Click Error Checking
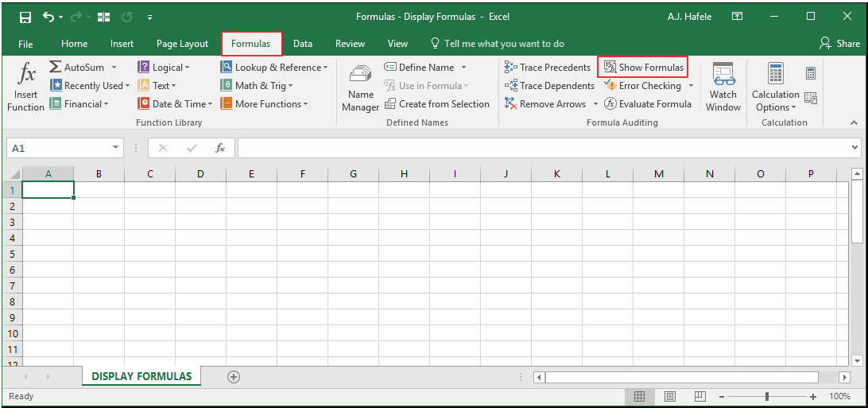868x408 pixels. 643,86
